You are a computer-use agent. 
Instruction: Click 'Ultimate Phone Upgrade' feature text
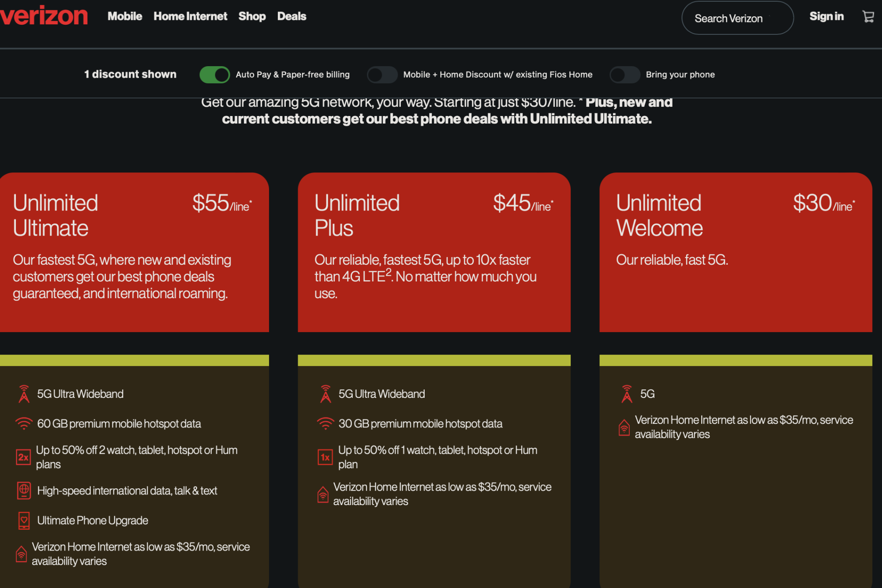[x=93, y=521]
